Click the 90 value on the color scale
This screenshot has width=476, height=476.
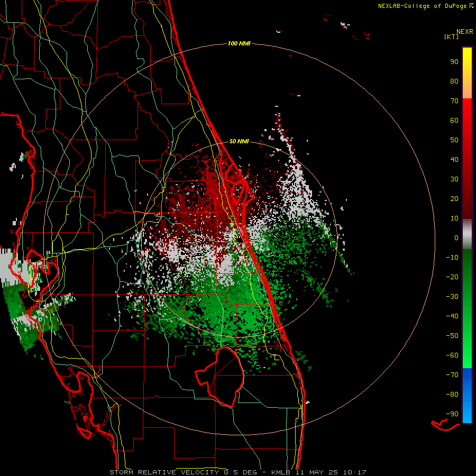(454, 62)
